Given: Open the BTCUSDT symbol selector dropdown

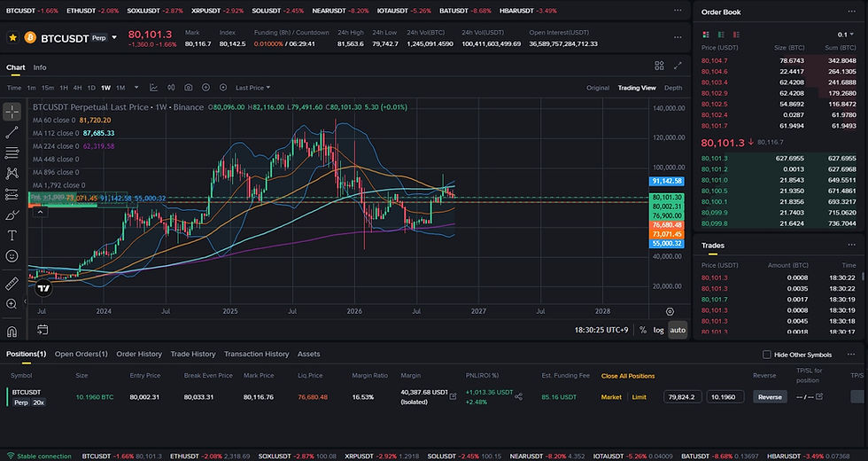Looking at the screenshot, I should [x=114, y=37].
